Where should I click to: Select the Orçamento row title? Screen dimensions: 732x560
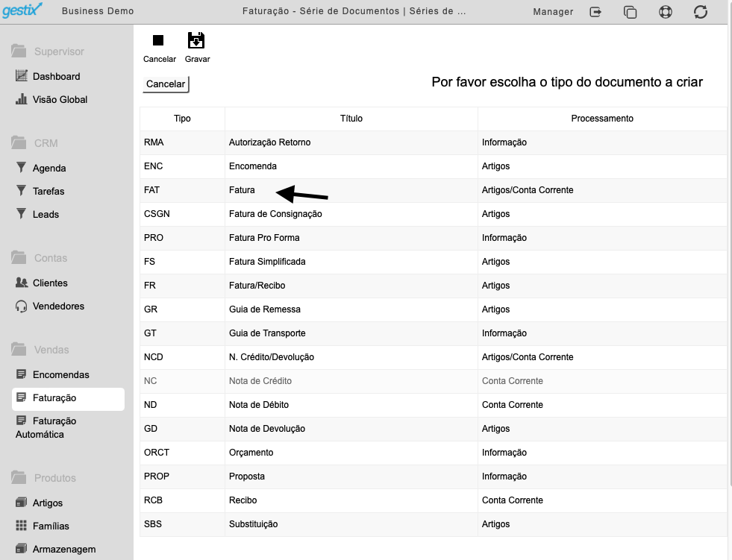tap(251, 452)
